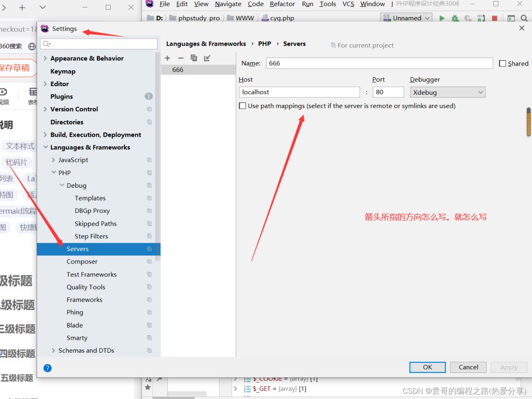This screenshot has height=399, width=532.
Task: Enable the Shared checkbox
Action: point(503,63)
